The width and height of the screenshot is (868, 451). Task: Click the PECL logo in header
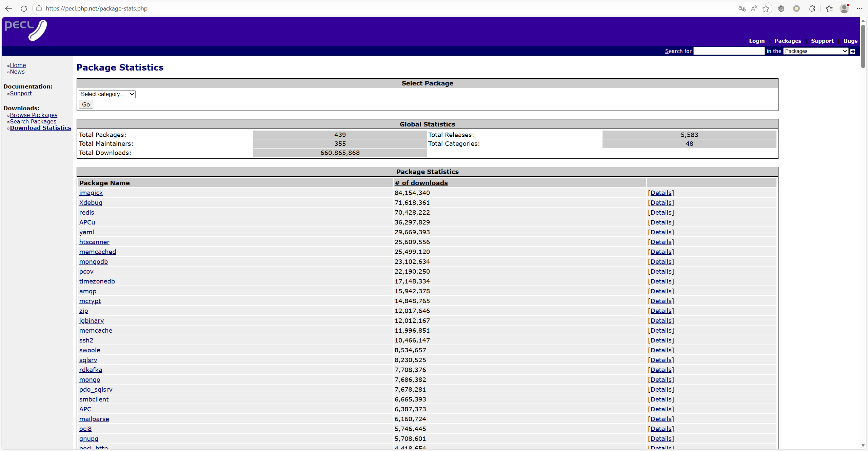coord(26,30)
